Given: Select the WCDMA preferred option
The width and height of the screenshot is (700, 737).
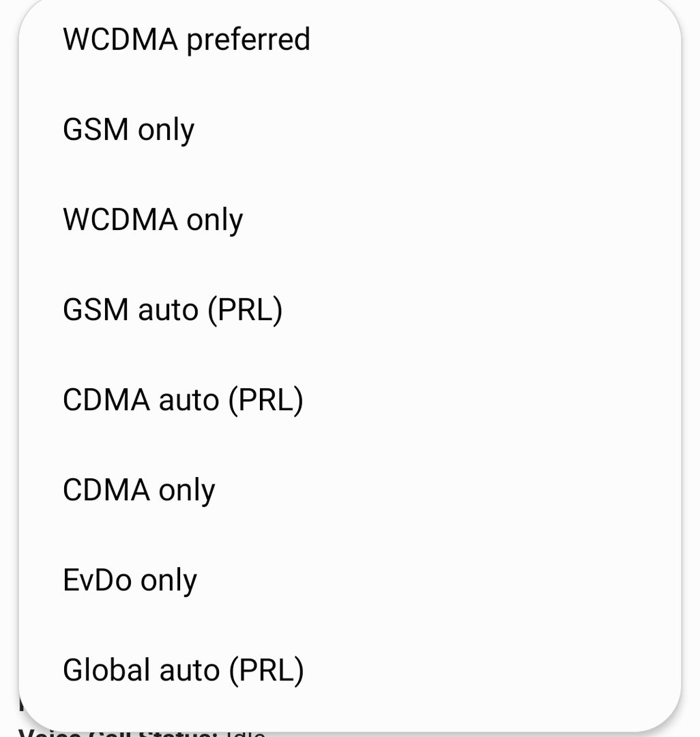Looking at the screenshot, I should pos(350,38).
